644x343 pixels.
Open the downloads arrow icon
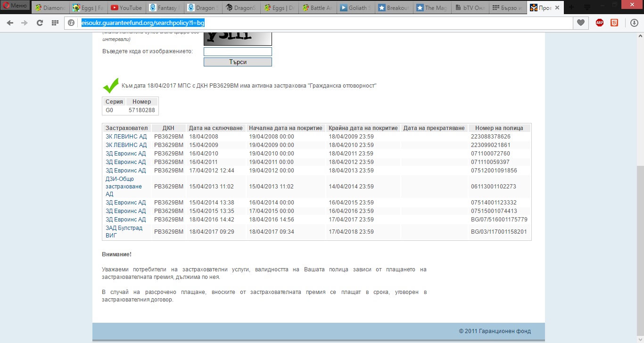coord(635,23)
